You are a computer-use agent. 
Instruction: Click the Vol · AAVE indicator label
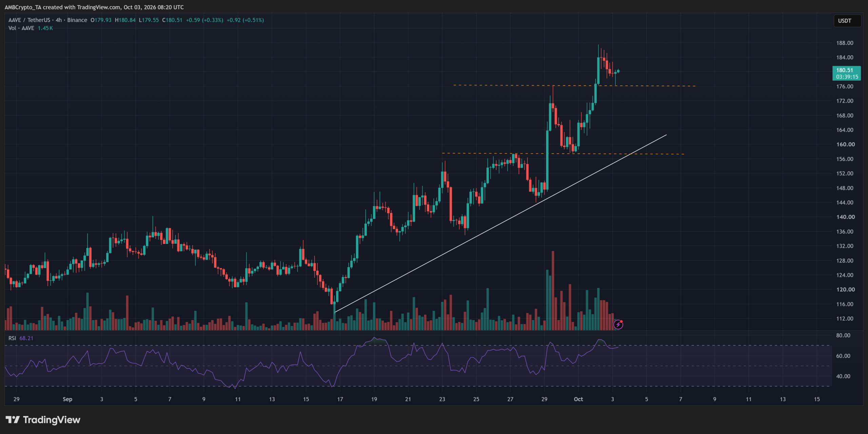(x=21, y=28)
